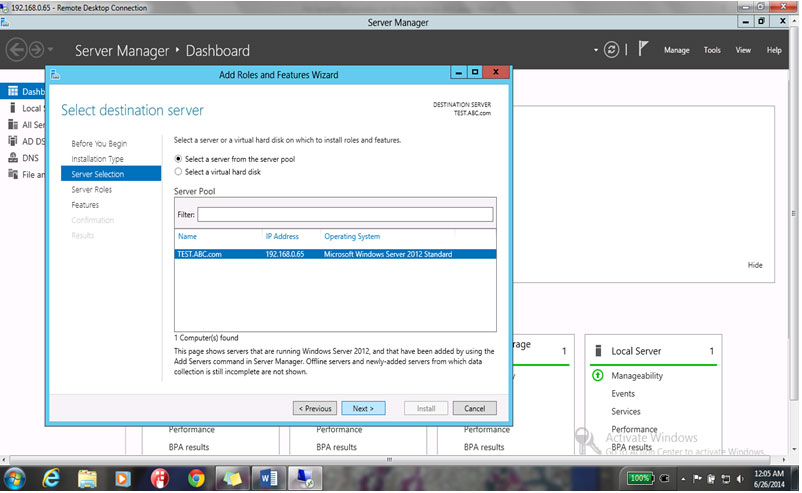Image resolution: width=802 pixels, height=493 pixels.
Task: Launch Google Chrome from taskbar
Action: (196, 479)
